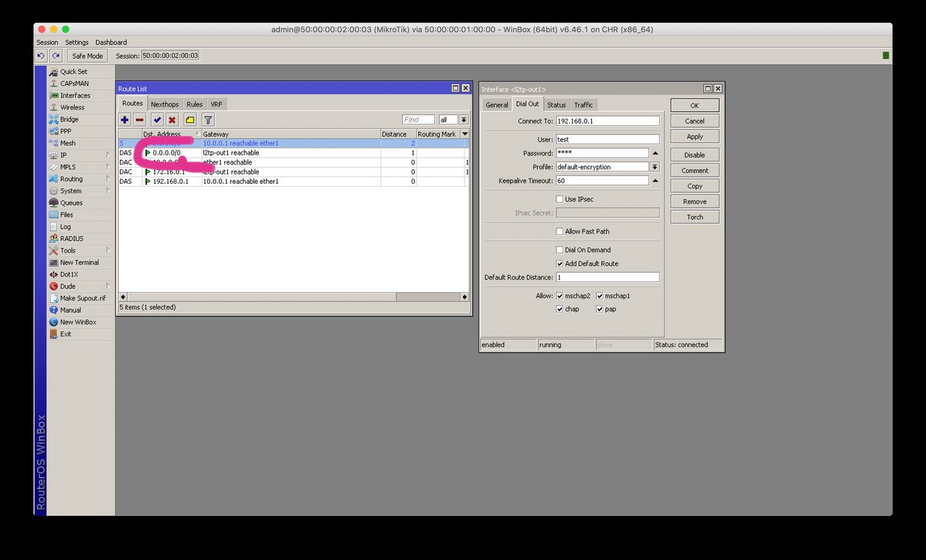This screenshot has height=560, width=926.
Task: Toggle the pap authentication checkbox
Action: coord(600,309)
